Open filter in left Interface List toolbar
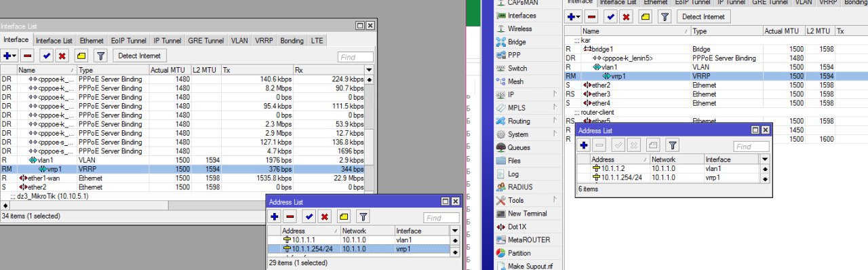The height and width of the screenshot is (270, 868). coord(101,56)
